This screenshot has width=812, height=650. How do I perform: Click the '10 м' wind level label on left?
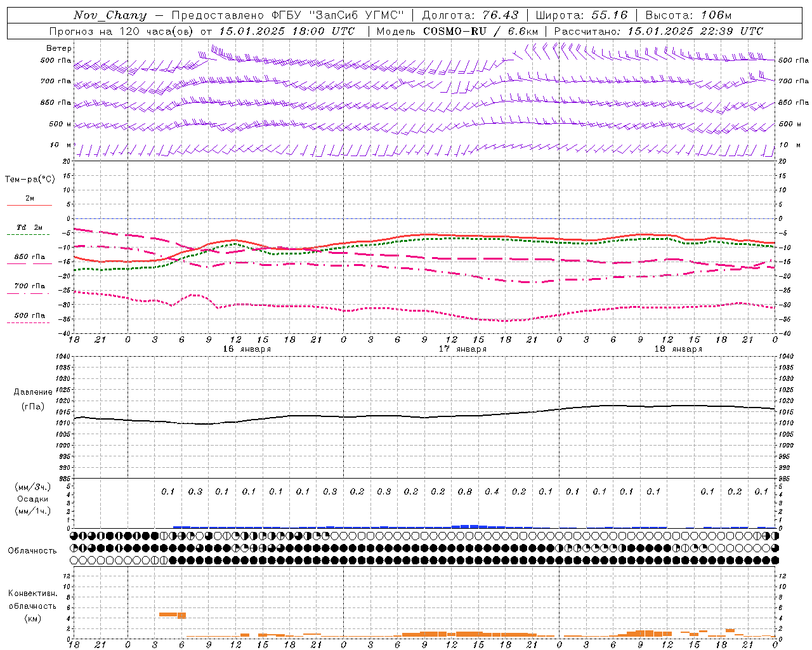(61, 145)
